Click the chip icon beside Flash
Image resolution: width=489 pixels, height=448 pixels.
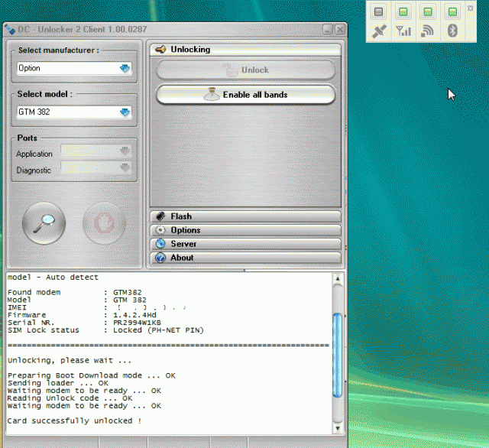click(x=160, y=216)
